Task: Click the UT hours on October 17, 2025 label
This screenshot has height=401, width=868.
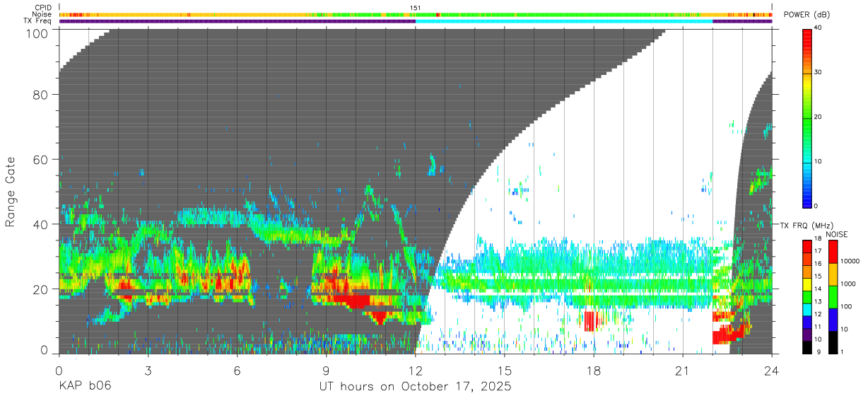Action: (415, 387)
